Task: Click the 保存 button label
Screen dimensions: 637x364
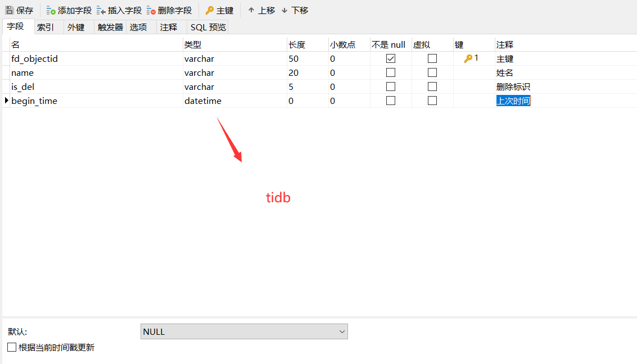Action: point(25,11)
